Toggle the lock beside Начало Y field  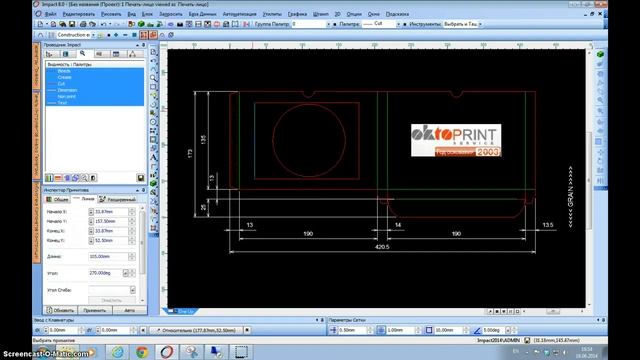(91, 221)
